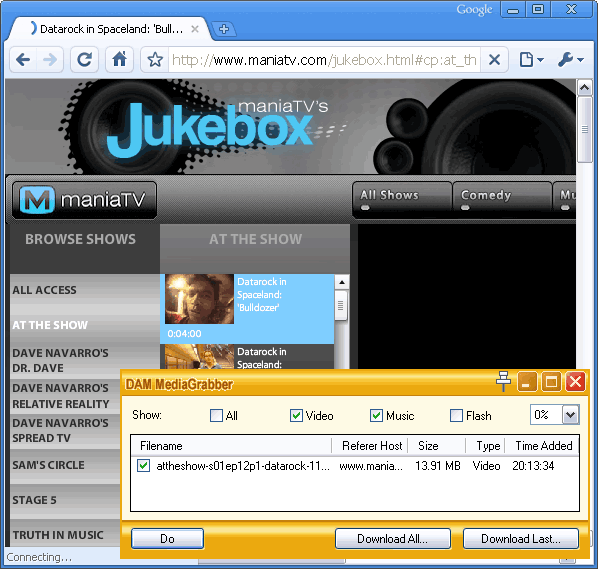Open Sam's Circle show
This screenshot has height=569, width=598.
(x=48, y=465)
